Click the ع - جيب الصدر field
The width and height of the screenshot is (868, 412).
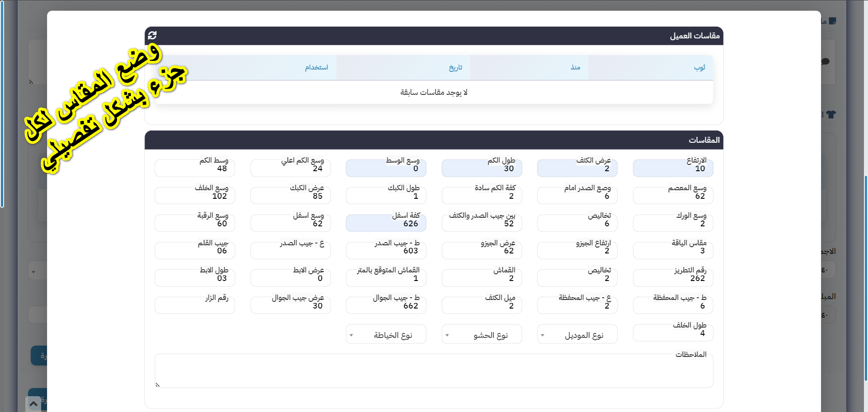pyautogui.click(x=291, y=251)
